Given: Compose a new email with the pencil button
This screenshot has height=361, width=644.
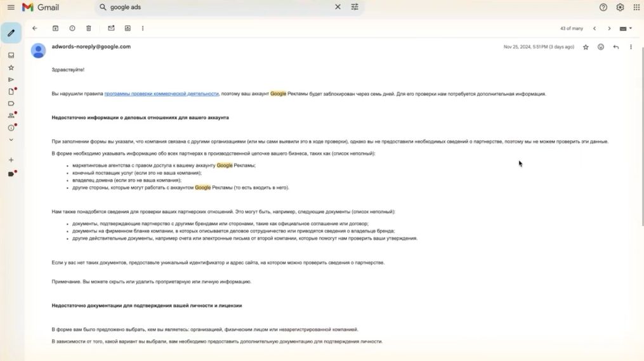Looking at the screenshot, I should click(x=11, y=33).
